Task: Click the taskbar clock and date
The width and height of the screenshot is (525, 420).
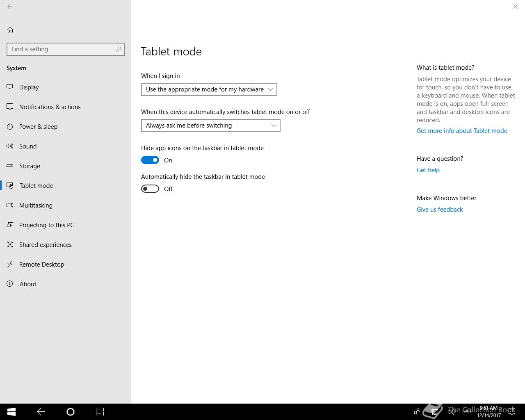Action: pos(489,412)
